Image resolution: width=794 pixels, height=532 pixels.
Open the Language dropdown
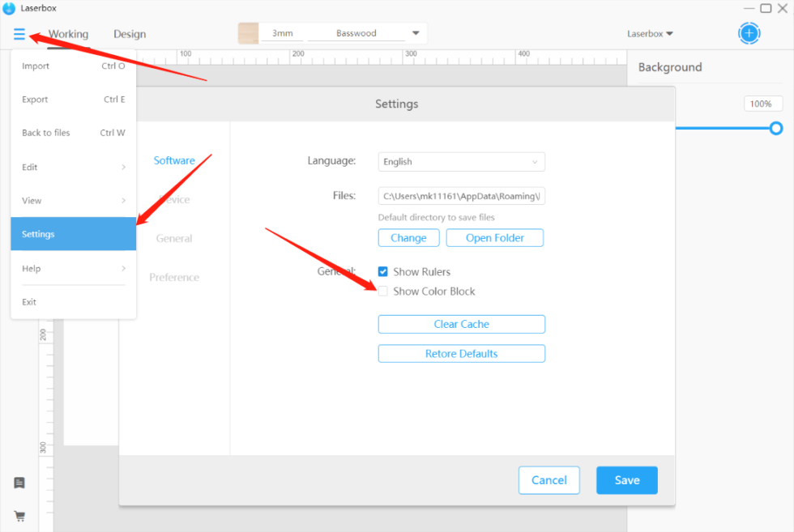(461, 162)
